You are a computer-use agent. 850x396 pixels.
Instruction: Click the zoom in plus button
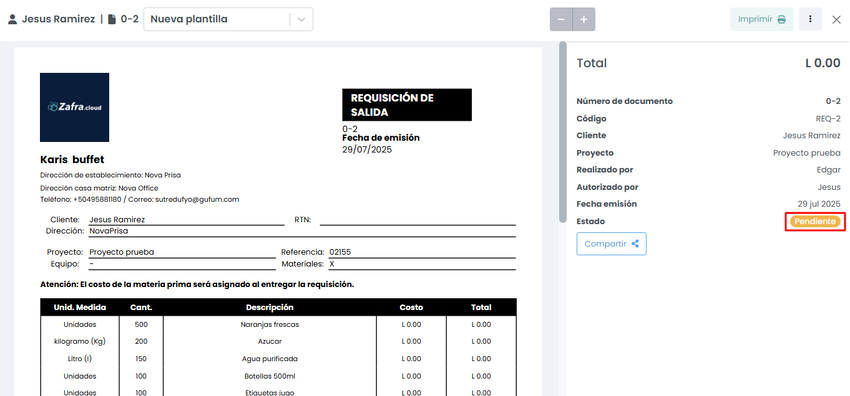point(584,20)
